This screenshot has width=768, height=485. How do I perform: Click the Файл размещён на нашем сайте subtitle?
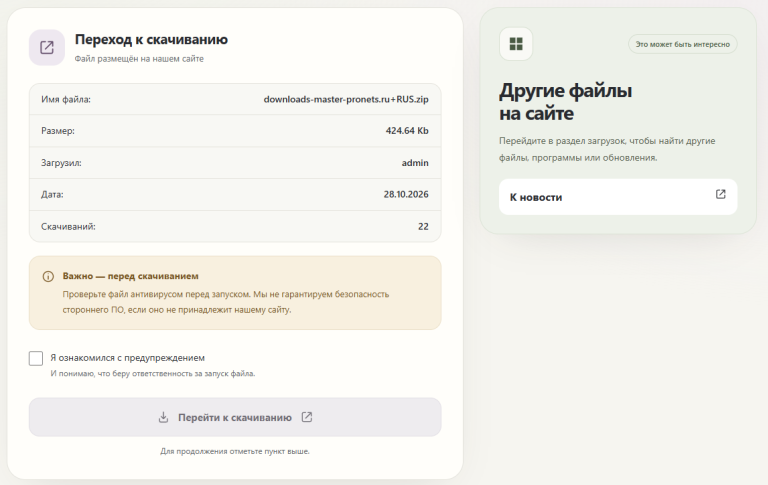pyautogui.click(x=139, y=59)
